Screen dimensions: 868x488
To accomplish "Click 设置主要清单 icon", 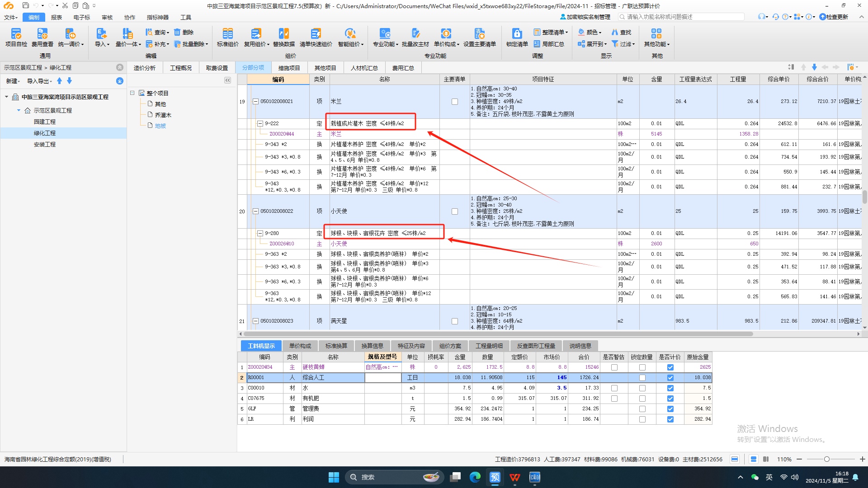I will point(479,37).
